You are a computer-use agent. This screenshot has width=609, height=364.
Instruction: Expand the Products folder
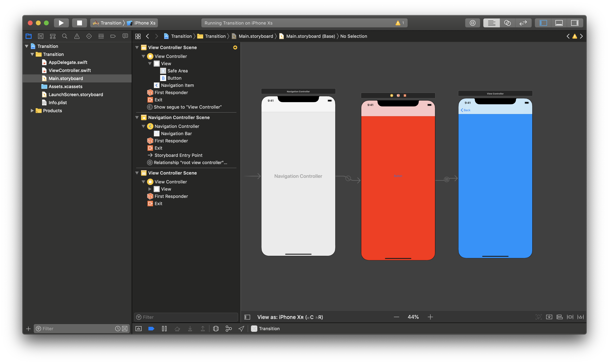(32, 111)
